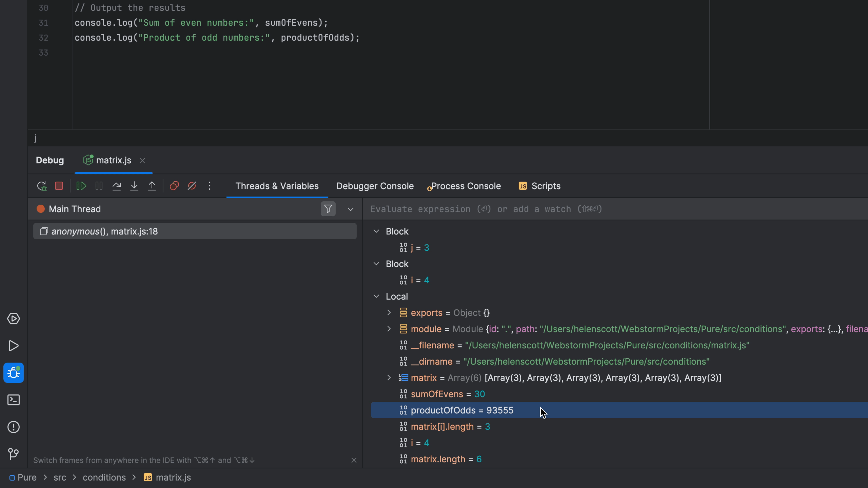
Task: Dismiss the switch frames tip with X
Action: [354, 460]
